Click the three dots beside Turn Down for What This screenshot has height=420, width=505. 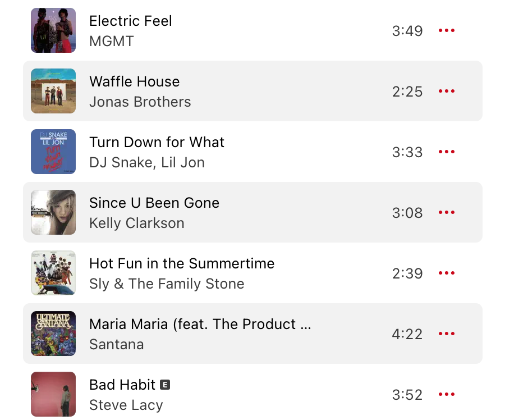point(446,152)
